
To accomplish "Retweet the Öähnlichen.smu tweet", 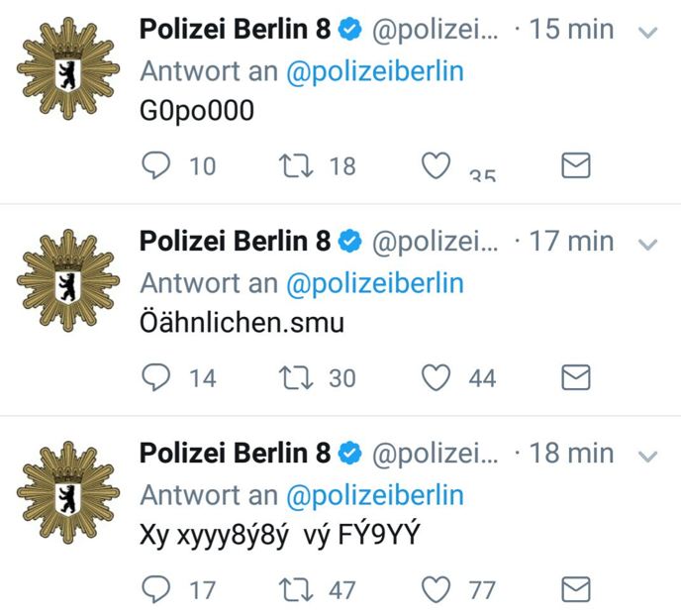I will point(296,377).
